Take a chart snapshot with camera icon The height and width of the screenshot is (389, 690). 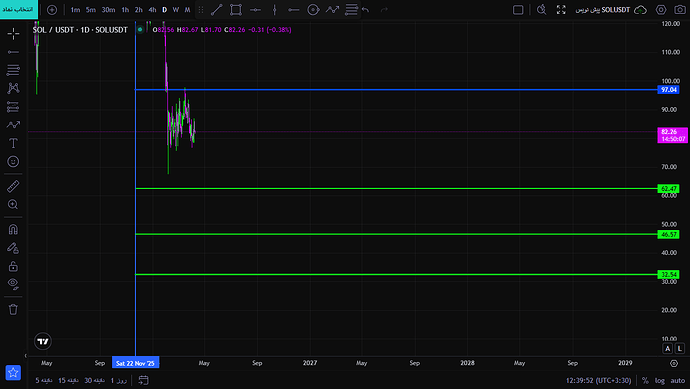coord(680,10)
